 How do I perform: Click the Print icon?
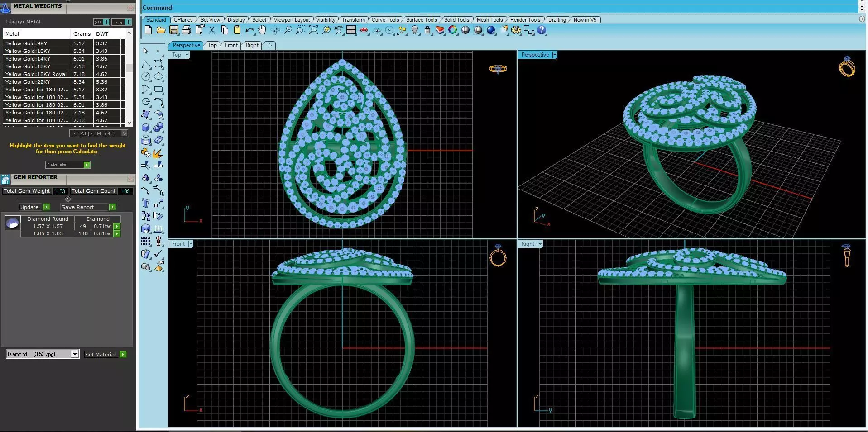coord(186,30)
